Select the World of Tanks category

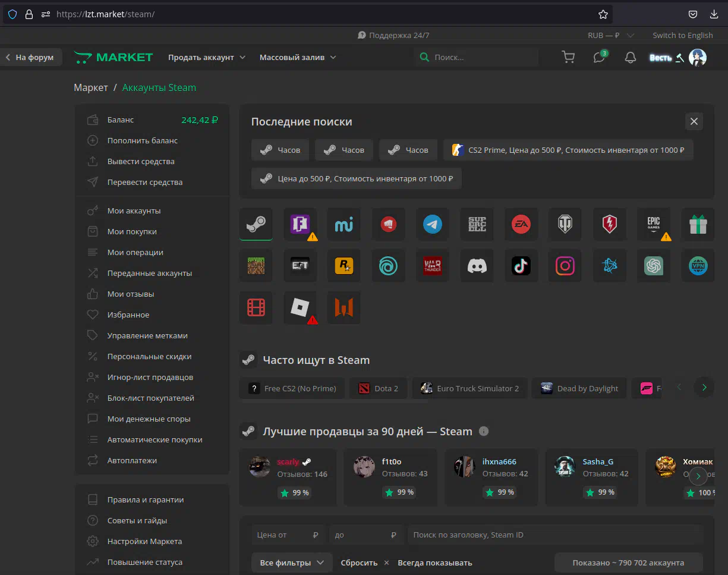point(565,224)
